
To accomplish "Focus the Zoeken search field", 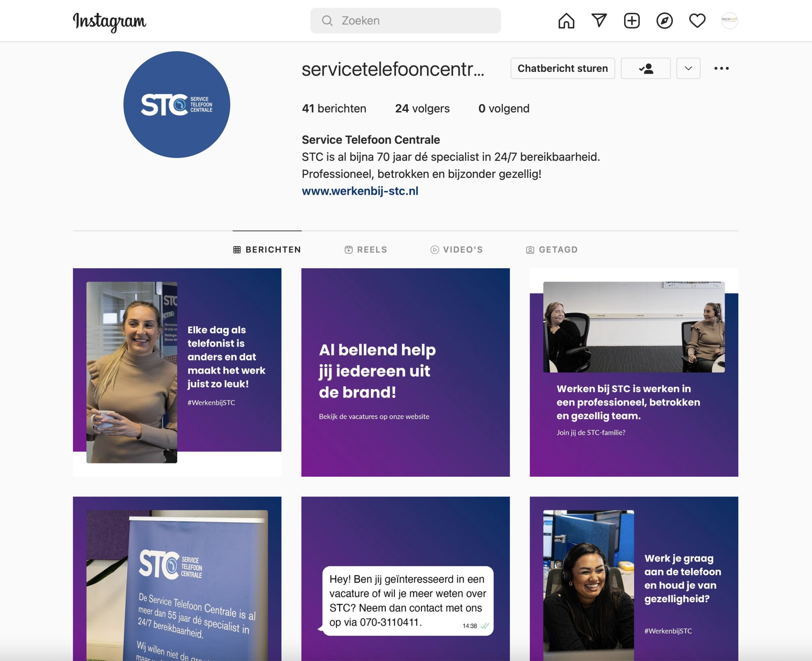I will coord(405,20).
